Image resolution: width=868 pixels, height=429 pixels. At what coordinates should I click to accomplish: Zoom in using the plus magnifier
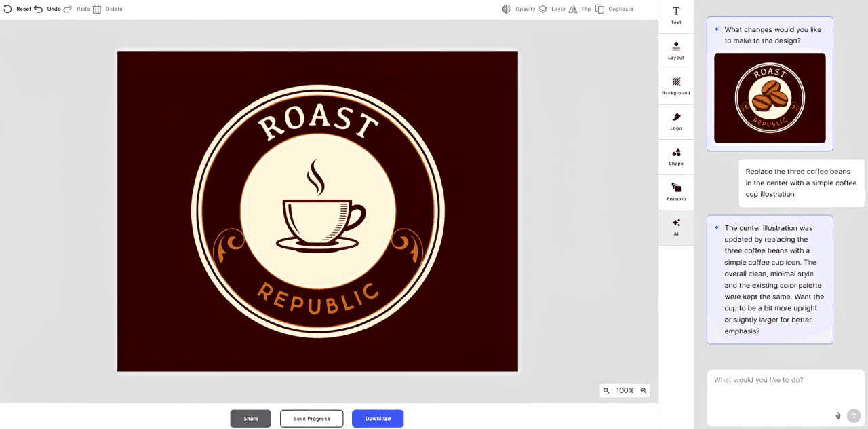[x=643, y=390]
